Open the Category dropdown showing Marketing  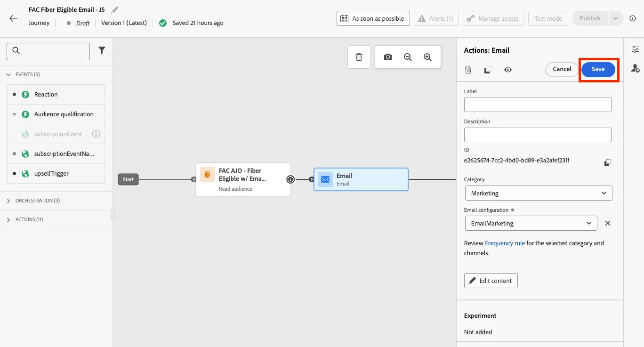point(538,193)
